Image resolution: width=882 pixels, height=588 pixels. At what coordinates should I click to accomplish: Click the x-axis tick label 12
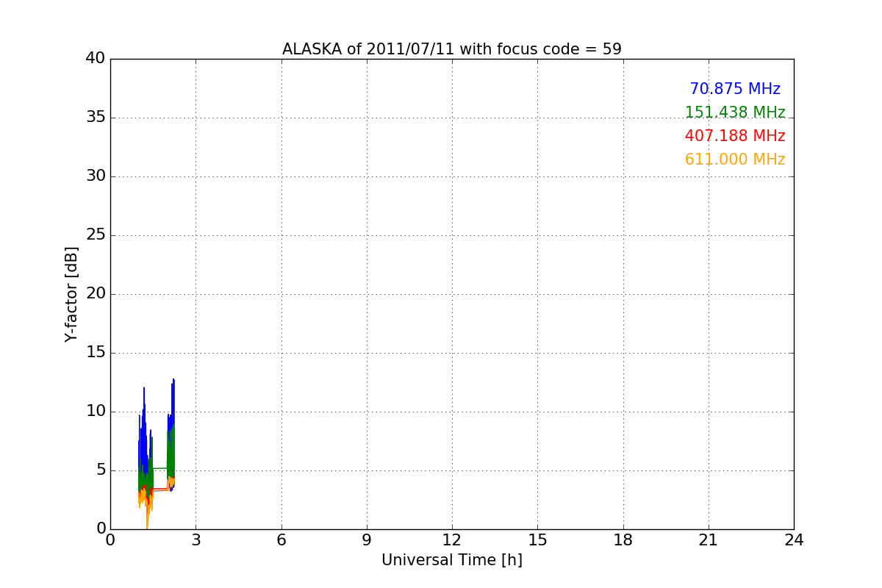(452, 540)
